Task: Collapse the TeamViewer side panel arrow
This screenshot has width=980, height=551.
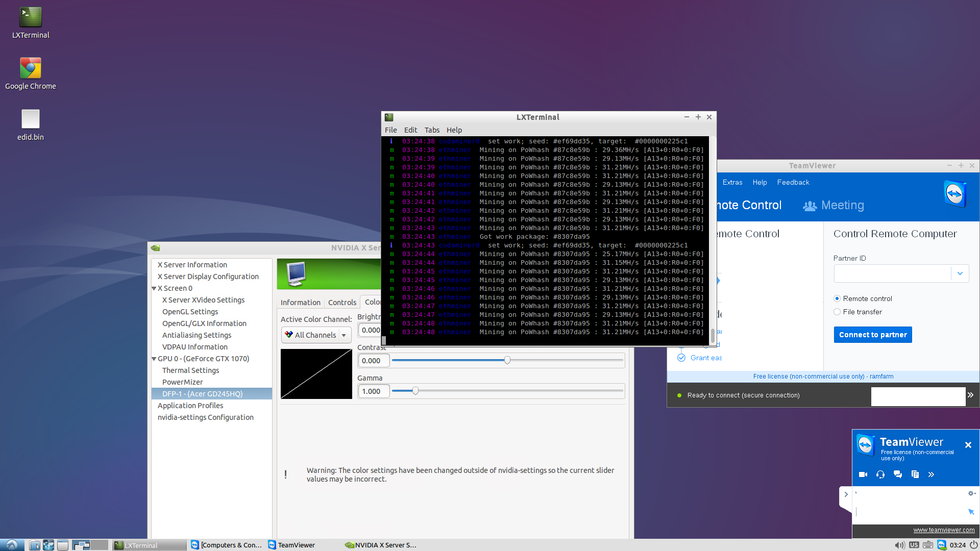Action: pos(846,494)
